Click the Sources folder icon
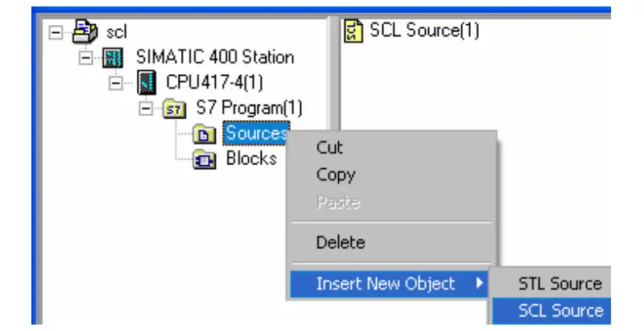This screenshot has height=331, width=644. tap(204, 134)
